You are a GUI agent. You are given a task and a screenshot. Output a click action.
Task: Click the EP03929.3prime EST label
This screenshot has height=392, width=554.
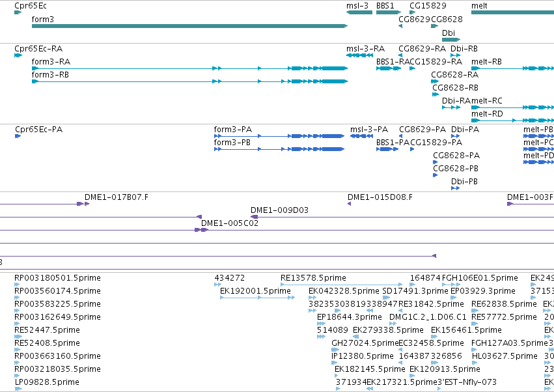tap(483, 291)
